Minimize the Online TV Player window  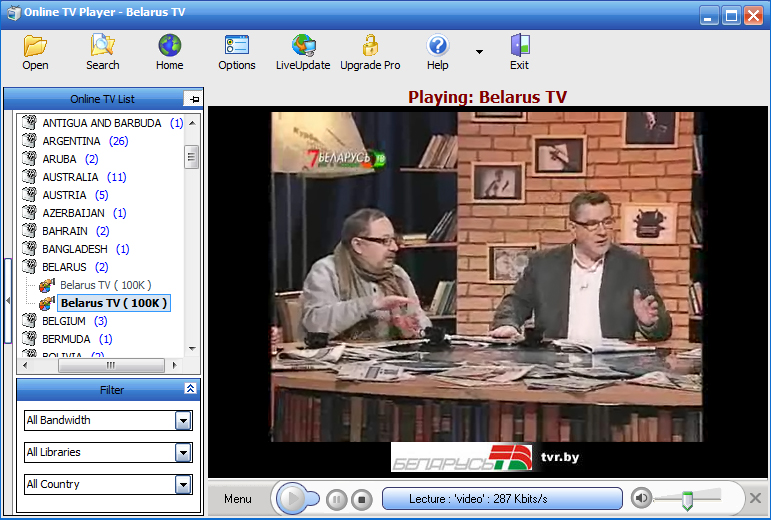tap(709, 16)
